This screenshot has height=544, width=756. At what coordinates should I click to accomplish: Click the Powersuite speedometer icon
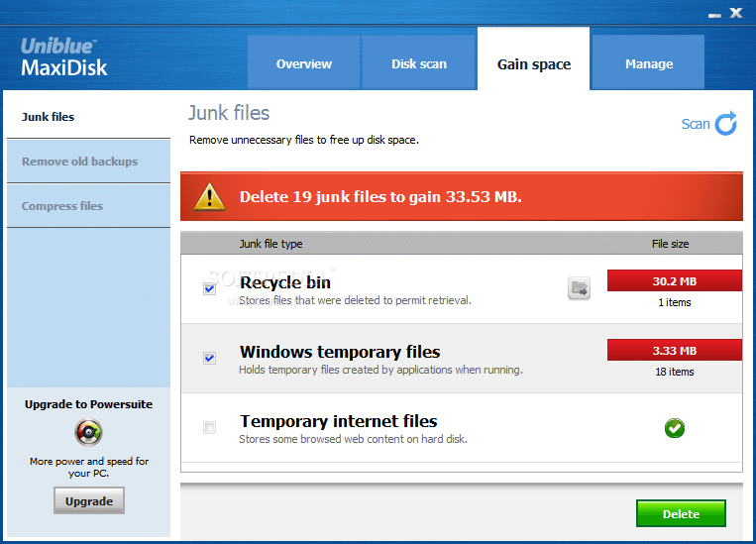click(x=89, y=432)
